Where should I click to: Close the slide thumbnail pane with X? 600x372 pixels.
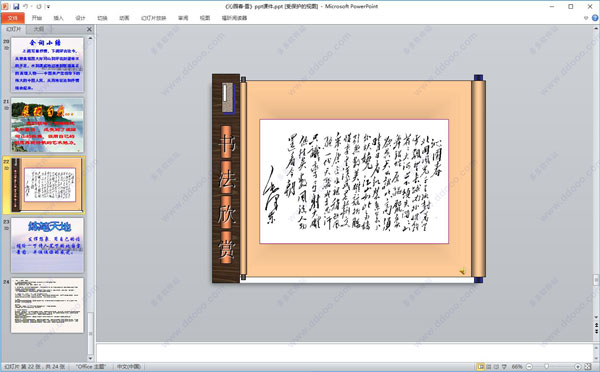point(89,29)
